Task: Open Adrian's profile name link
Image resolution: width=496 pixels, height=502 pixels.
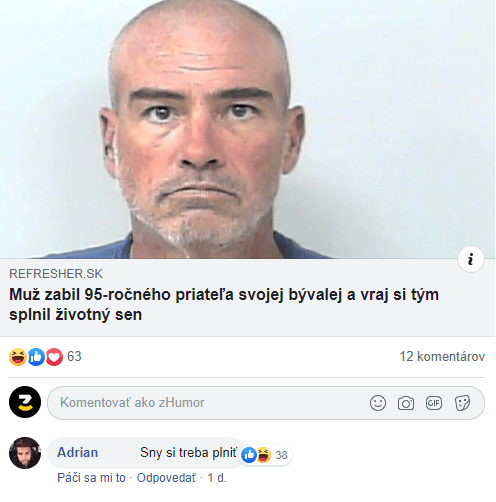Action: (77, 453)
